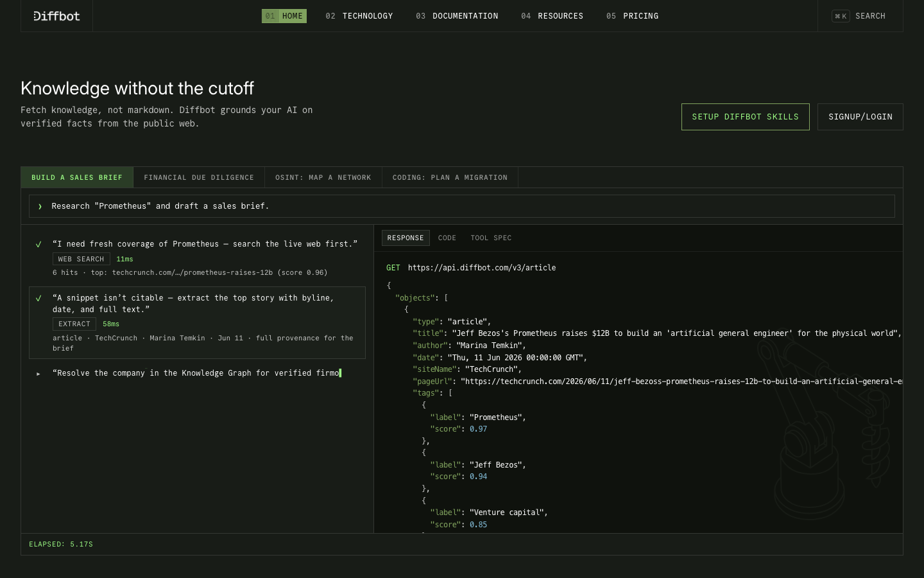
Task: Click the Diffbot logo
Action: point(56,16)
